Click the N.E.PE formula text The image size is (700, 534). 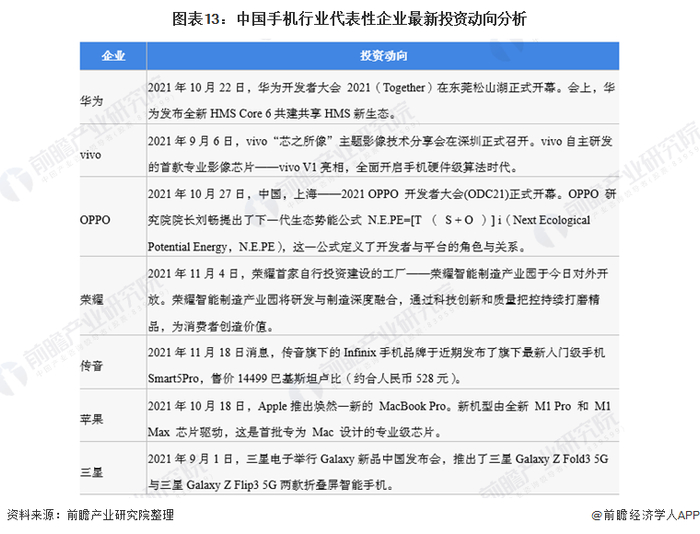pos(382,220)
